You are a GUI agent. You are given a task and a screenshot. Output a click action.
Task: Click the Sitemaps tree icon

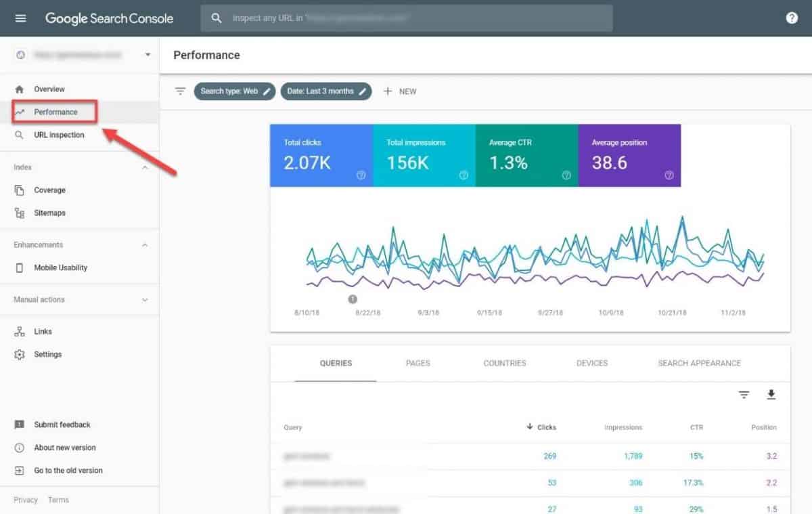20,213
